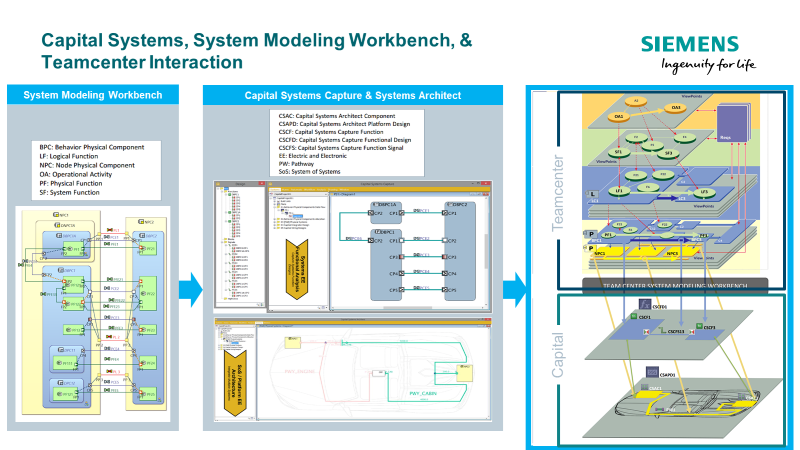Click the System Modeling Workbench header
The image size is (800, 450).
pos(93,95)
